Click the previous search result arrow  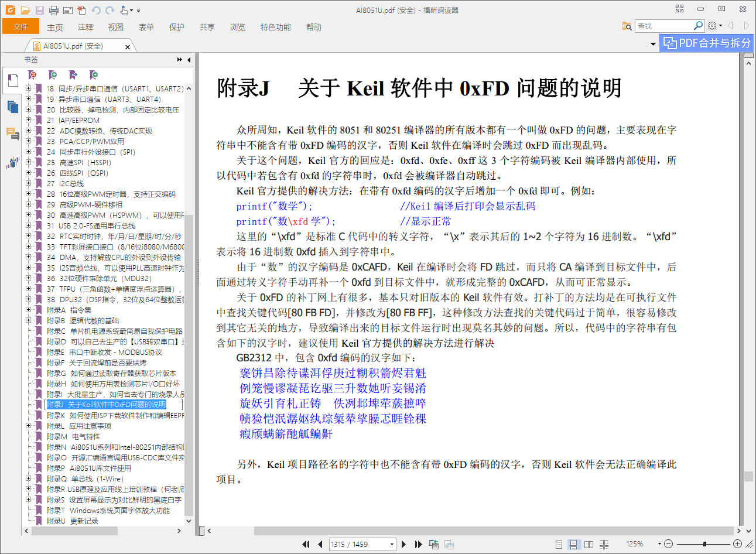731,26
